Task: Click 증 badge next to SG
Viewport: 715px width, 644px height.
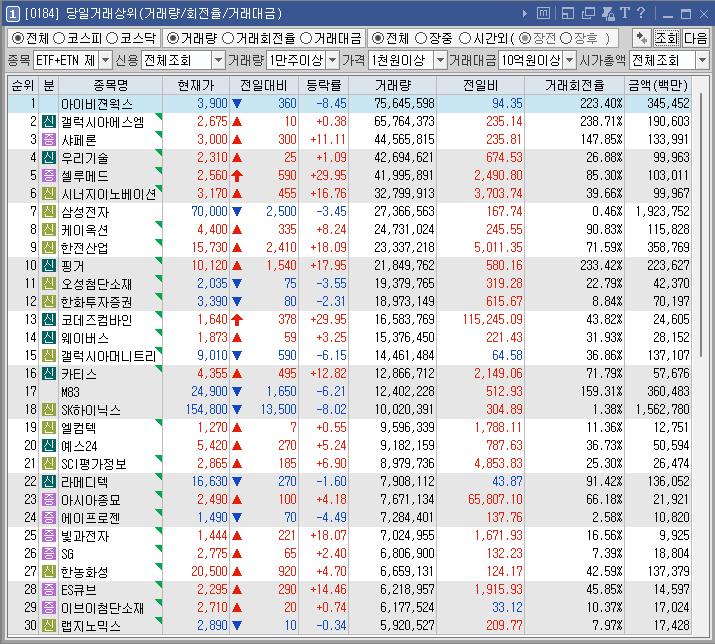Action: (49, 553)
